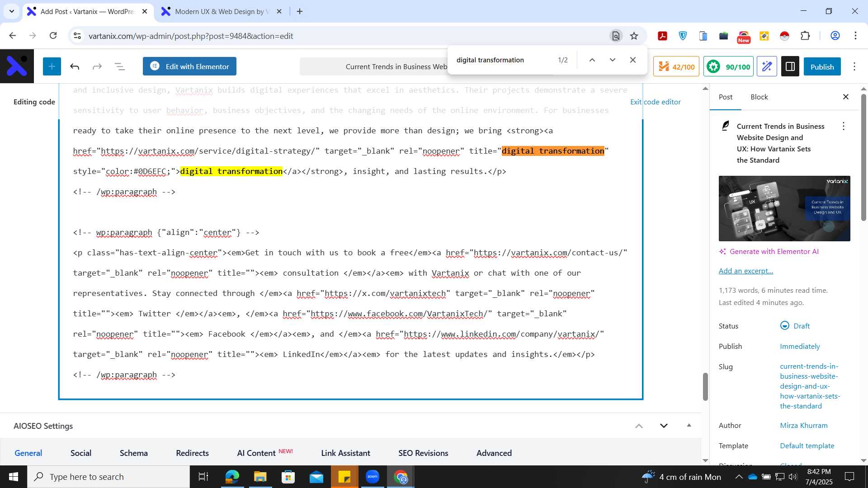This screenshot has height=488, width=868.
Task: Click Generate with Elementor AI
Action: [769, 251]
